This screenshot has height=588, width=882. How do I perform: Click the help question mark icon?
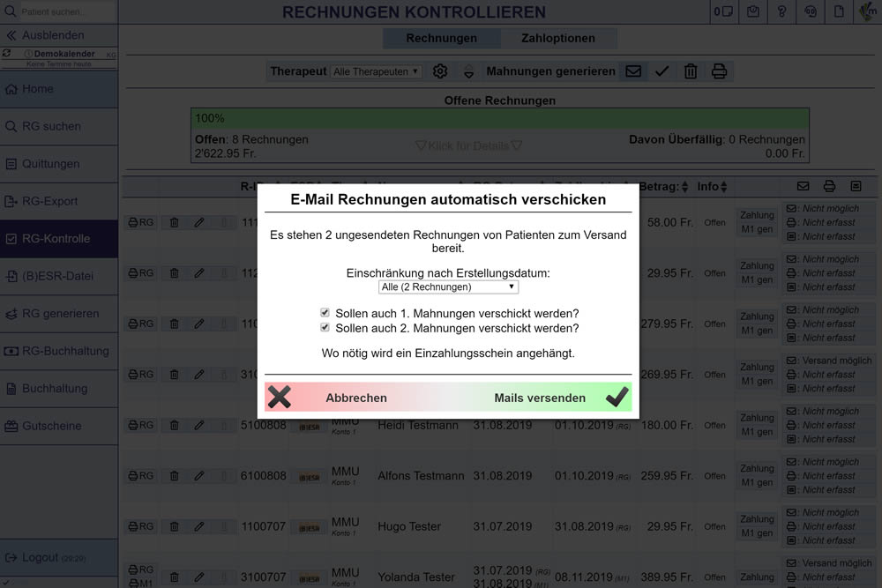tap(781, 12)
